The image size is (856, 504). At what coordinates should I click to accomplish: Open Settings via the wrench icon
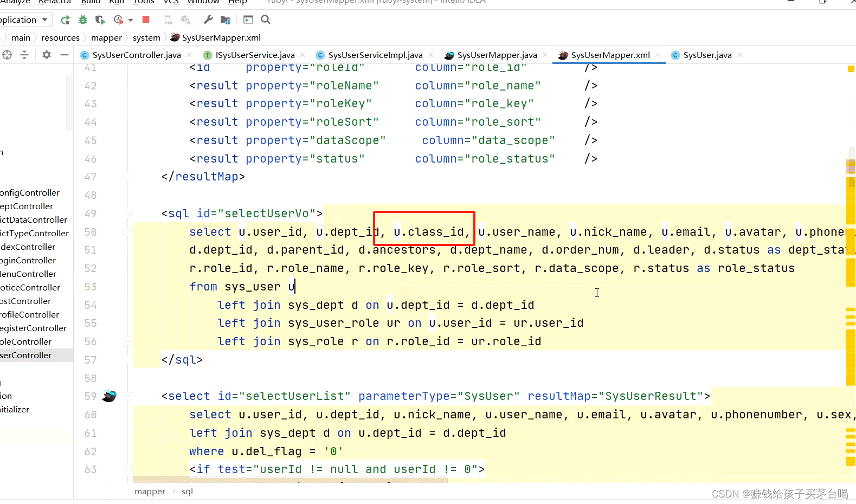[x=208, y=20]
